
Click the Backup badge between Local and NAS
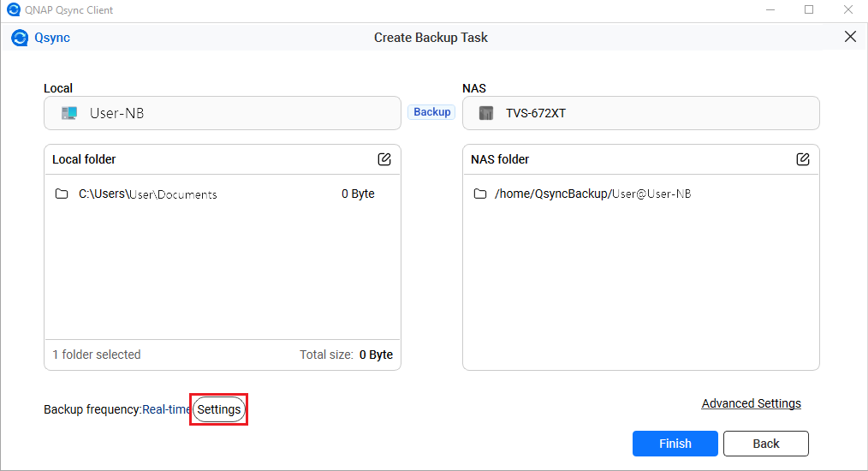pyautogui.click(x=431, y=112)
